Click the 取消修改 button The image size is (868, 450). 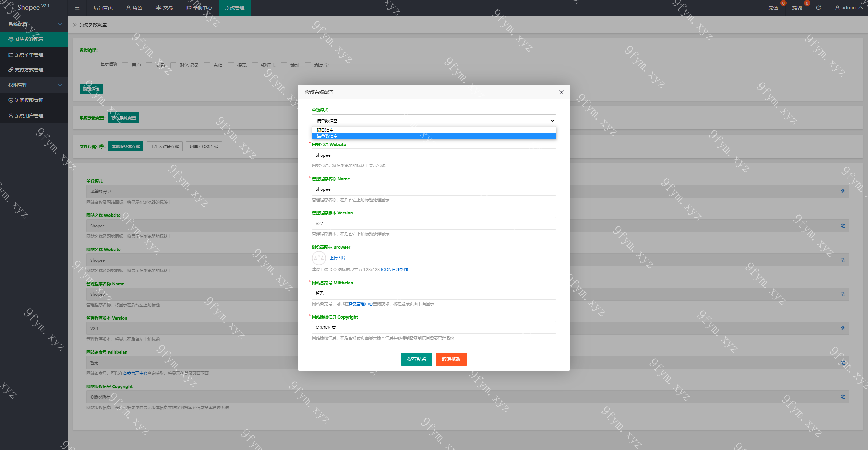click(x=451, y=359)
